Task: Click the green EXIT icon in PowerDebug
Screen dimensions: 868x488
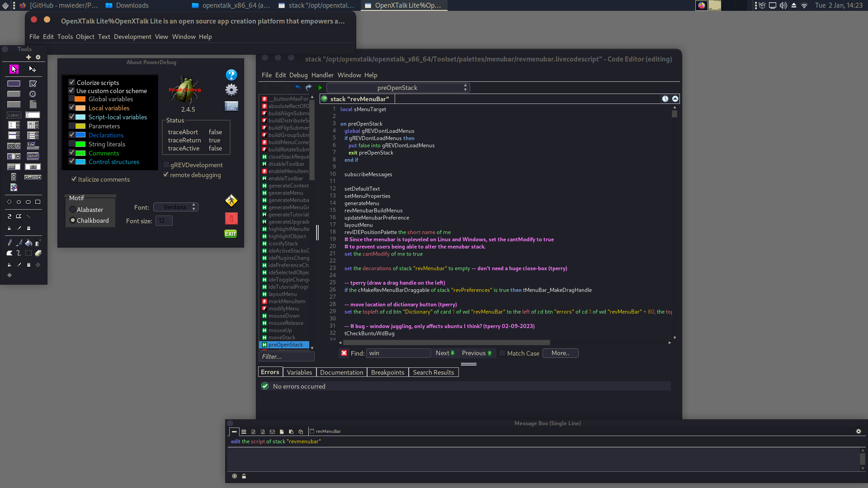Action: point(231,234)
